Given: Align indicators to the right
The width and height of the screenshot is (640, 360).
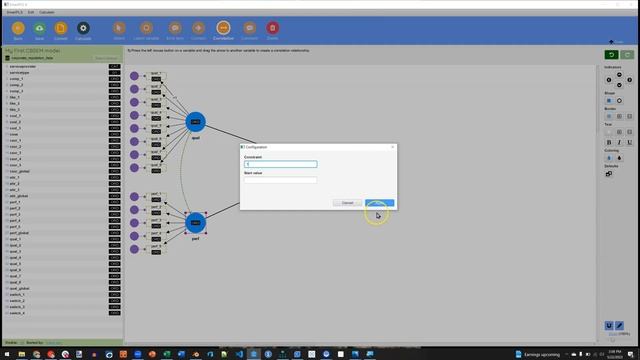Looking at the screenshot, I should point(629,80).
